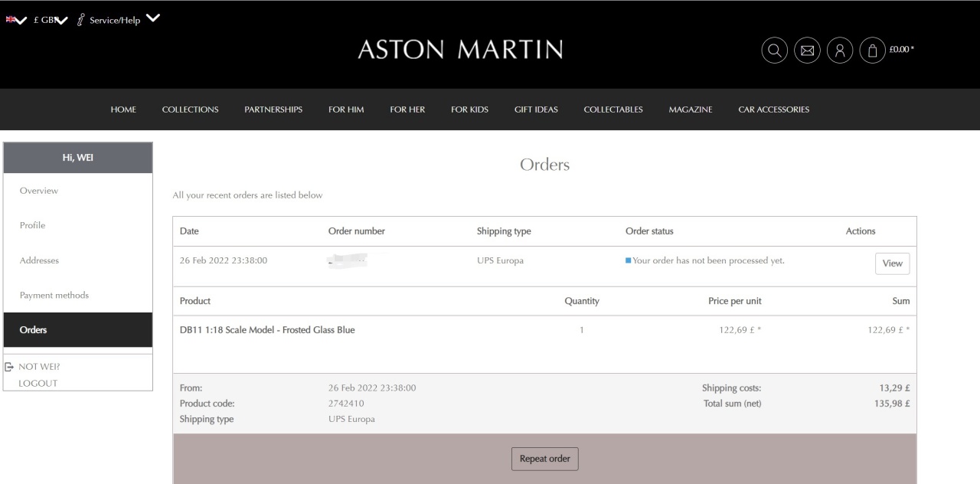Open the Gift Ideas menu

coord(536,110)
